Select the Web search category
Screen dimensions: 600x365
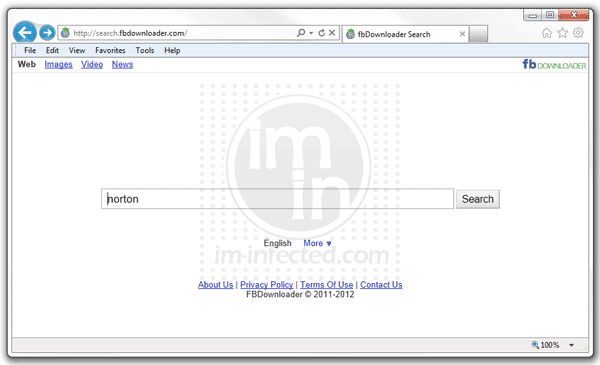pyautogui.click(x=27, y=64)
